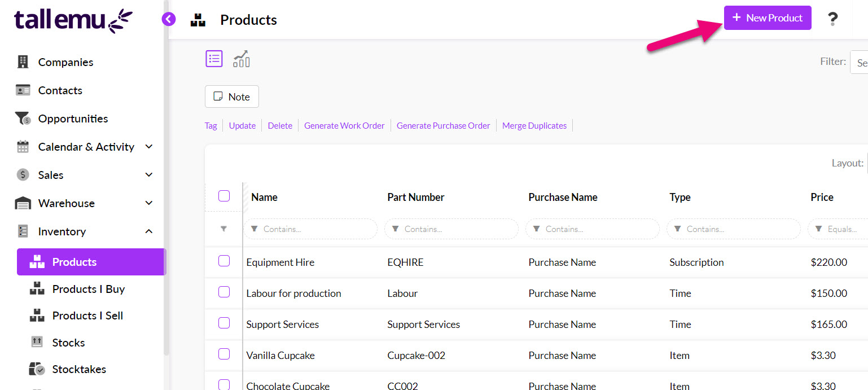868x390 pixels.
Task: Click the Part Number filter field
Action: pos(451,229)
